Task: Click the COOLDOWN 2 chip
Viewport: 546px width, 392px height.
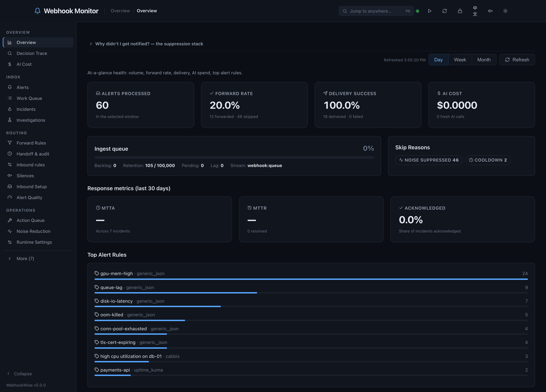Action: coord(488,160)
